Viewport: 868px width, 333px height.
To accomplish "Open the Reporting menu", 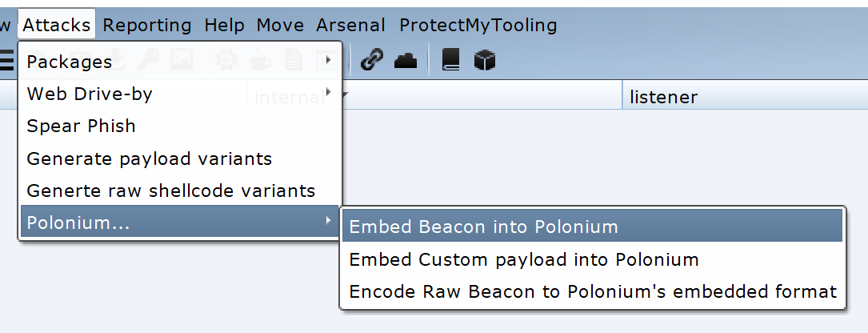I will pyautogui.click(x=147, y=25).
